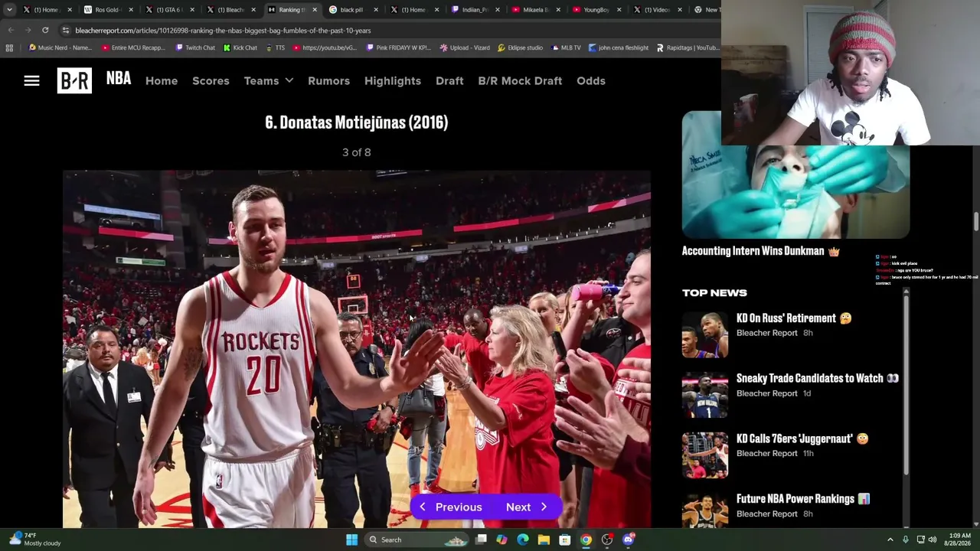Open File Explorer from taskbar
The width and height of the screenshot is (980, 551).
(x=544, y=540)
